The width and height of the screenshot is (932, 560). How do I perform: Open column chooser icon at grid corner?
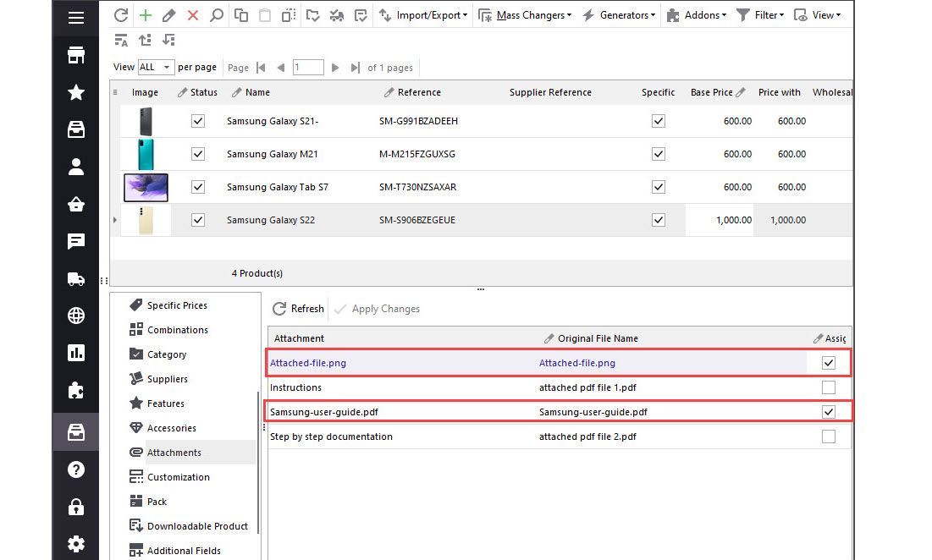click(115, 93)
